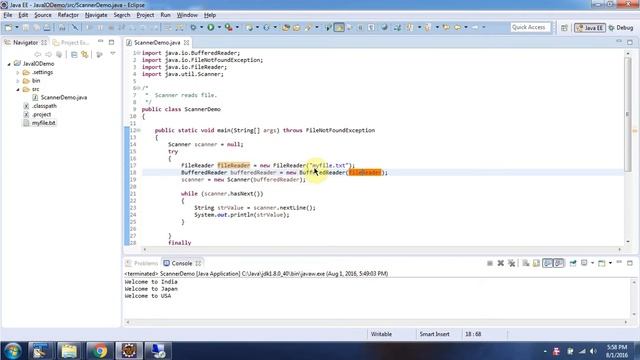Click Back to previous edit location arrow

click(446, 27)
